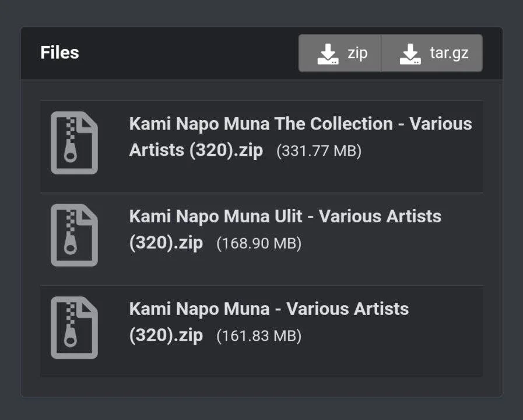This screenshot has width=523, height=420.
Task: Click the archive icon for The Collection file
Action: 74,143
